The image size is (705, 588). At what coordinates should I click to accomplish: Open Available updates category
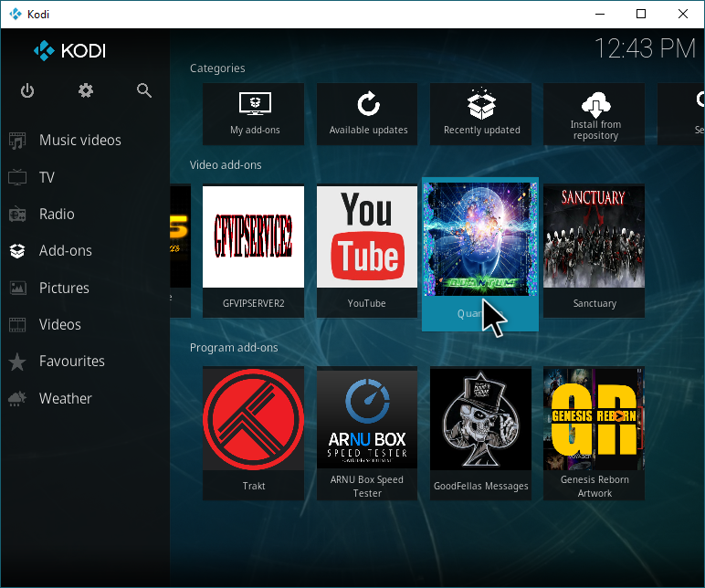click(x=367, y=114)
